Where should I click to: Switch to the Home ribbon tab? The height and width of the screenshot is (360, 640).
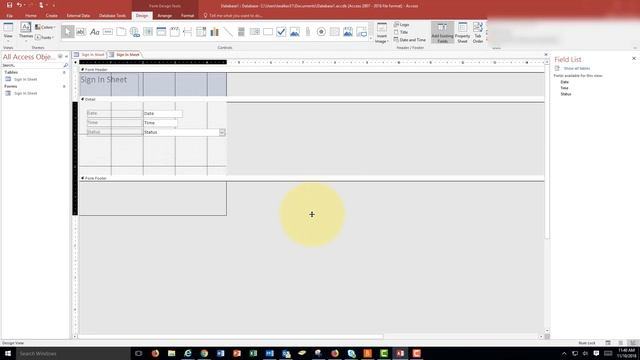pyautogui.click(x=31, y=16)
